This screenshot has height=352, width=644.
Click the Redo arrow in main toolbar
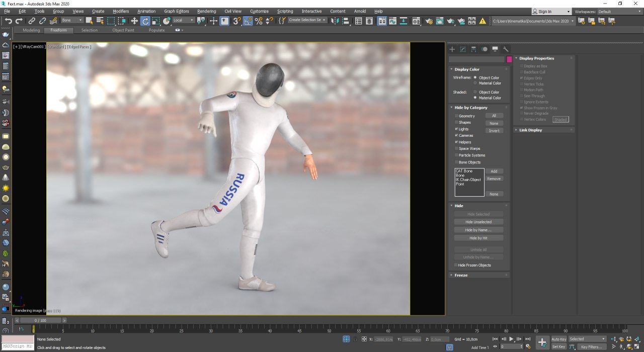coord(19,21)
